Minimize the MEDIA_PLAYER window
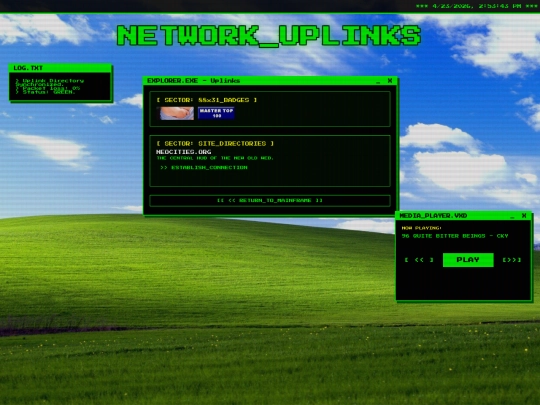Image resolution: width=540 pixels, height=405 pixels. coord(512,216)
